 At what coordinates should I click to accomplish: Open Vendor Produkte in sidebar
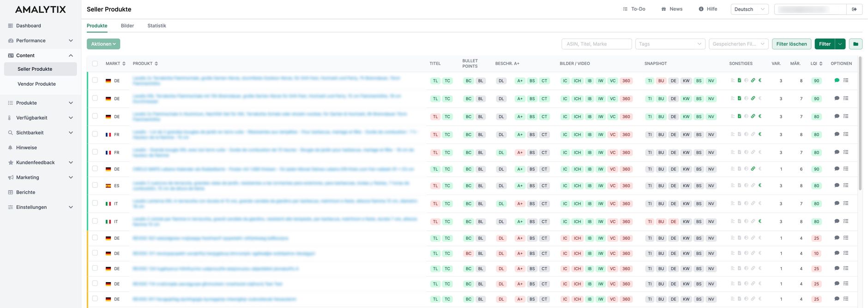(36, 84)
